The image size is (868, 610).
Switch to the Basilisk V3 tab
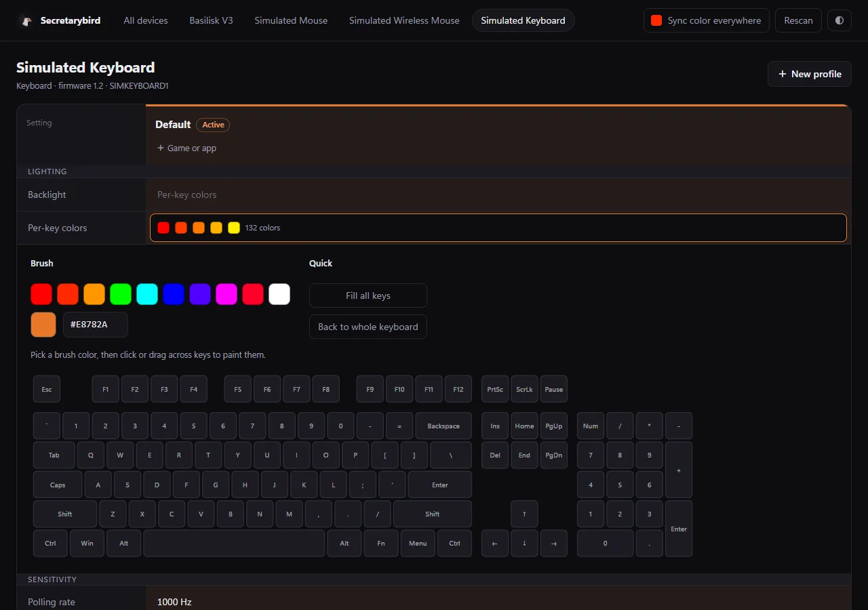point(212,20)
